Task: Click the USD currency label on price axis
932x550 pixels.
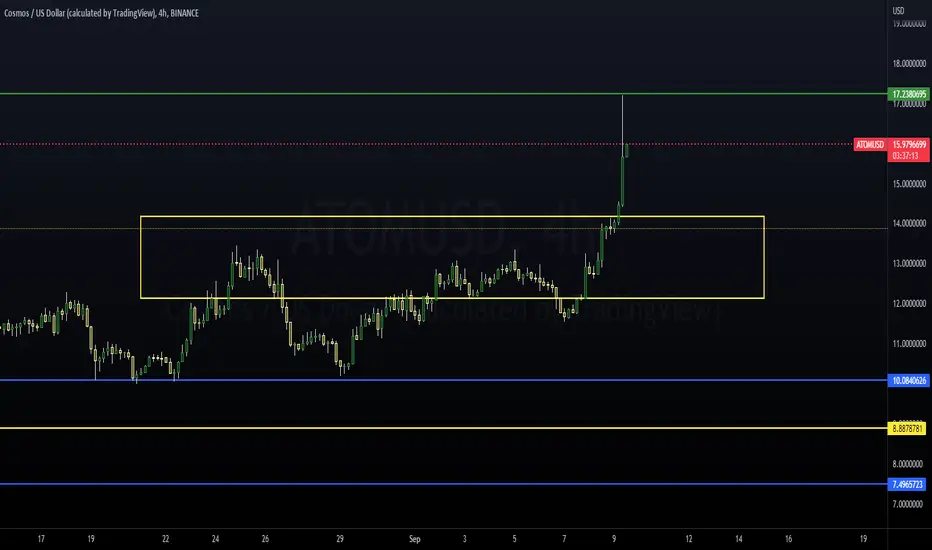Action: (x=898, y=11)
